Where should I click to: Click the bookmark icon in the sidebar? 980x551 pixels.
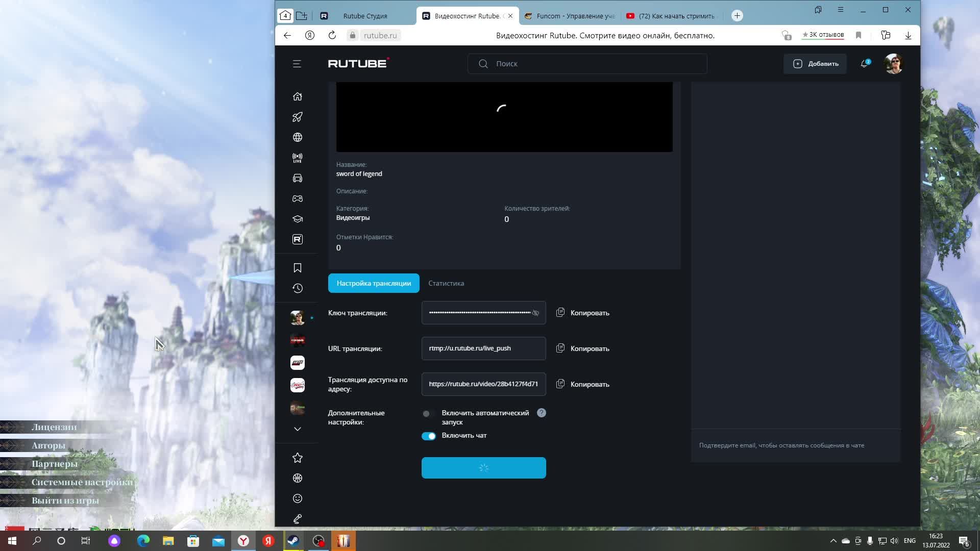pyautogui.click(x=297, y=268)
